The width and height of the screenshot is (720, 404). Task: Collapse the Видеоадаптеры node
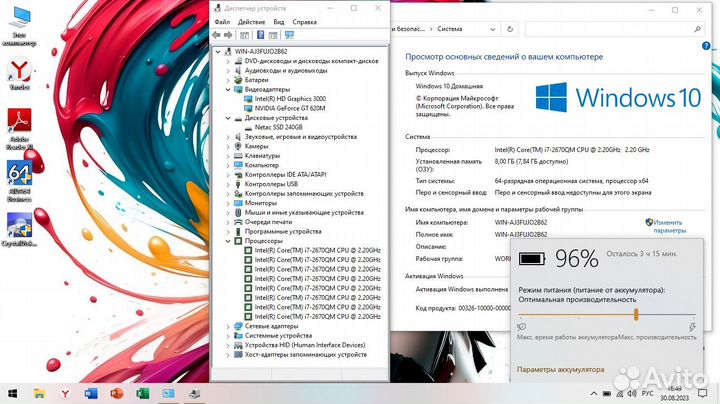[x=228, y=90]
